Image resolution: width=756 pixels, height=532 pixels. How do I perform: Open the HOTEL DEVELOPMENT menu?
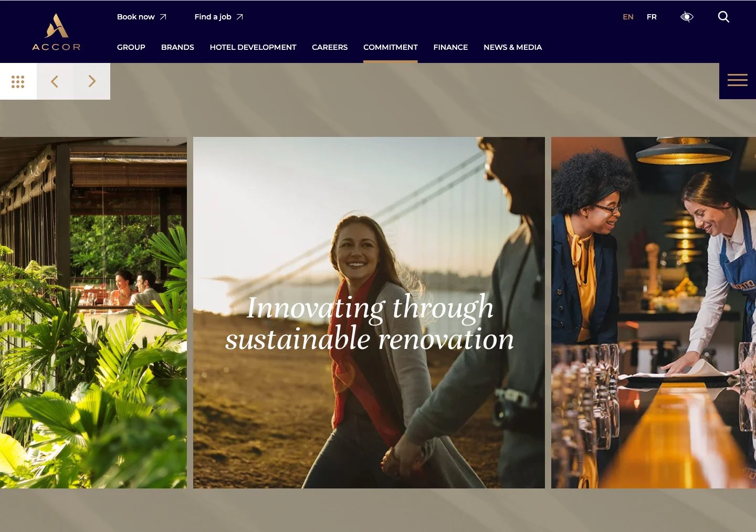[253, 47]
